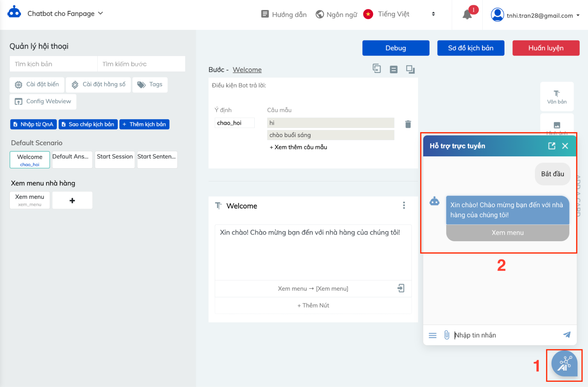Open chat hamburger menu icon

[432, 335]
